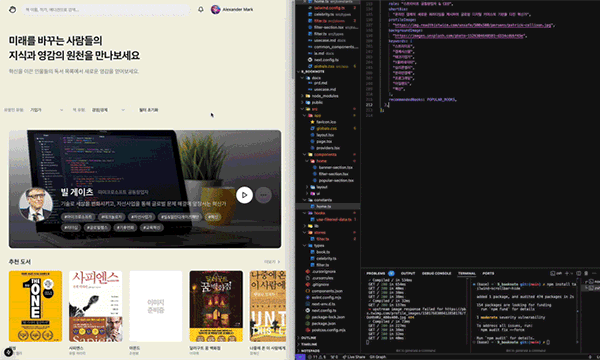Expand the OUTLINE section

[x=308, y=338]
